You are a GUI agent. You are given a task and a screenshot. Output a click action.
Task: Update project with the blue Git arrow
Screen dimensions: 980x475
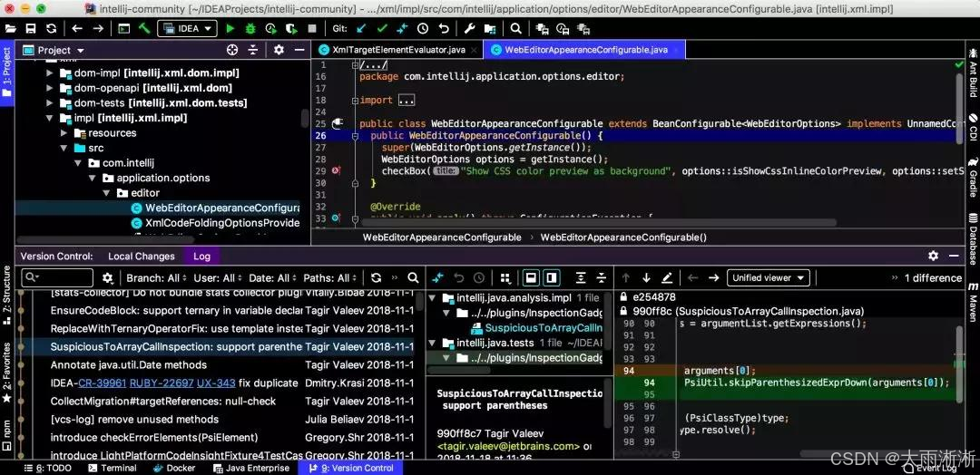[361, 29]
